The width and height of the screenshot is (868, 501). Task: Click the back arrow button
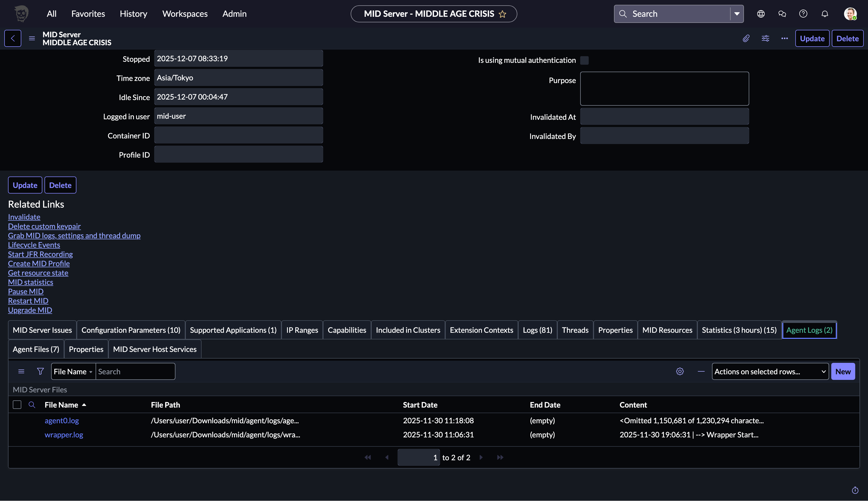(x=13, y=38)
